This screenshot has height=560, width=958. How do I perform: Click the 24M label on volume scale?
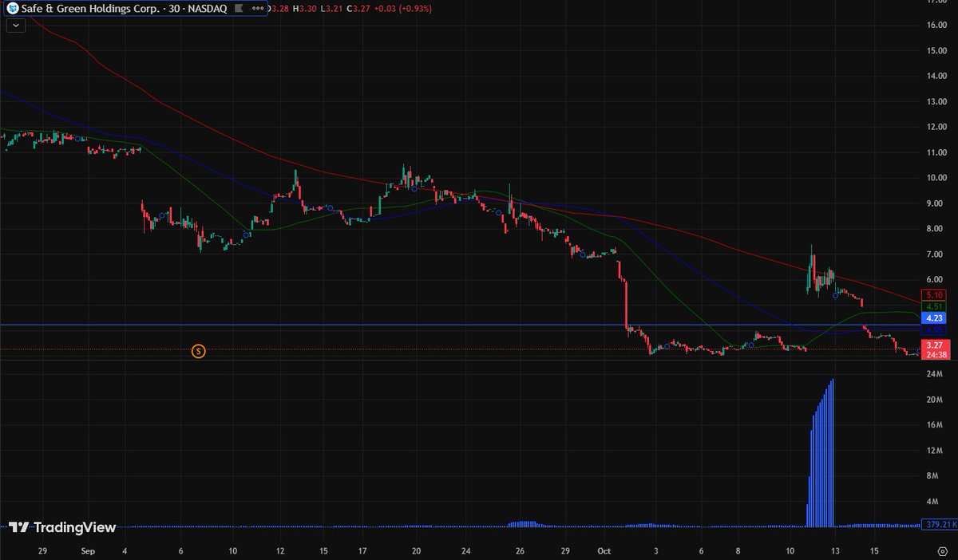[936, 373]
